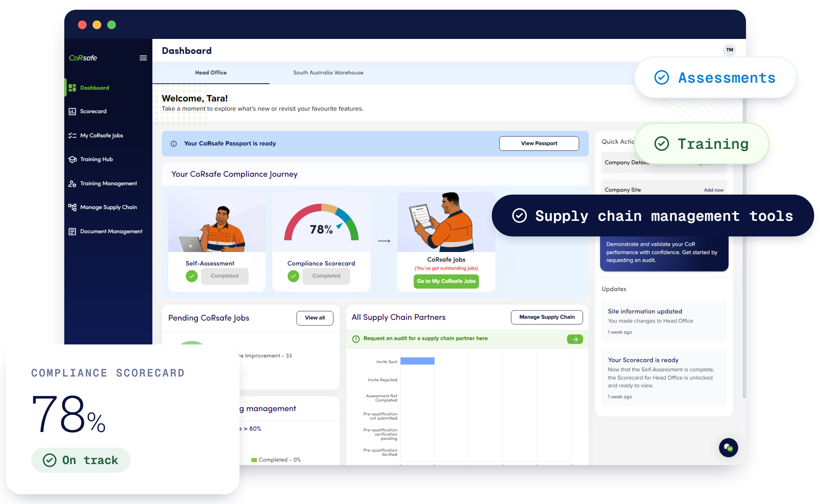The image size is (820, 504).
Task: Click the Training Management people icon
Action: tap(72, 183)
